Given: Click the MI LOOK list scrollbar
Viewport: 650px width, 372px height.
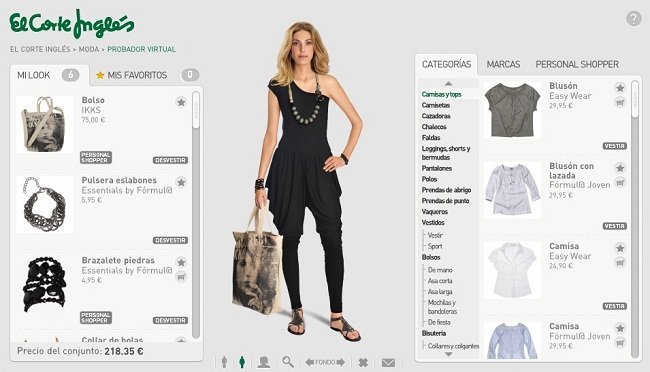Looking at the screenshot, I should (196, 216).
